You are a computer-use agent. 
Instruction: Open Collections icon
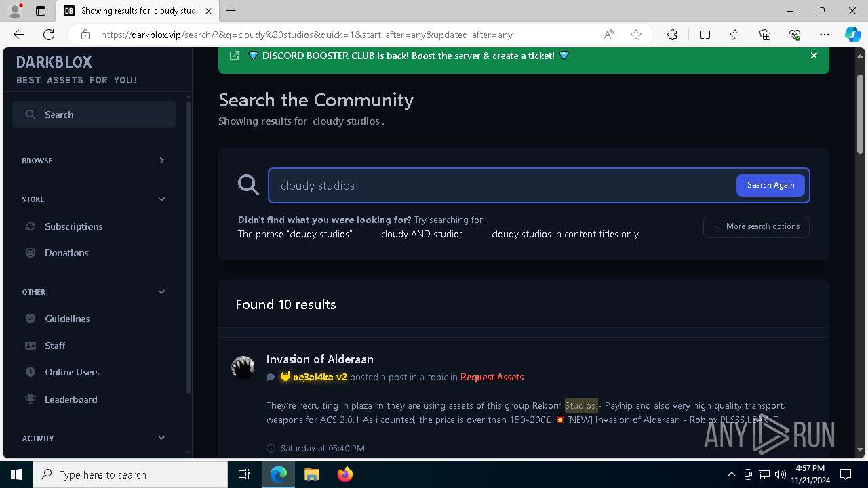tap(765, 35)
